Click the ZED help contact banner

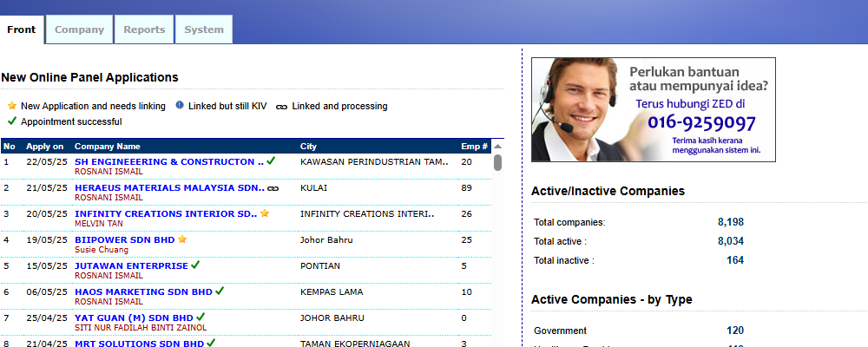[653, 109]
